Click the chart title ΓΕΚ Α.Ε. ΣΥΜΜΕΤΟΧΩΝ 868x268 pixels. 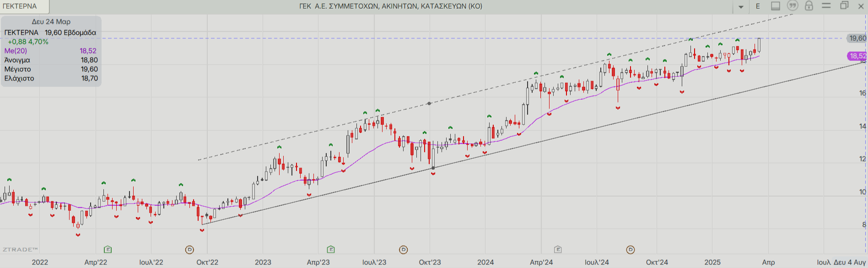click(x=390, y=6)
